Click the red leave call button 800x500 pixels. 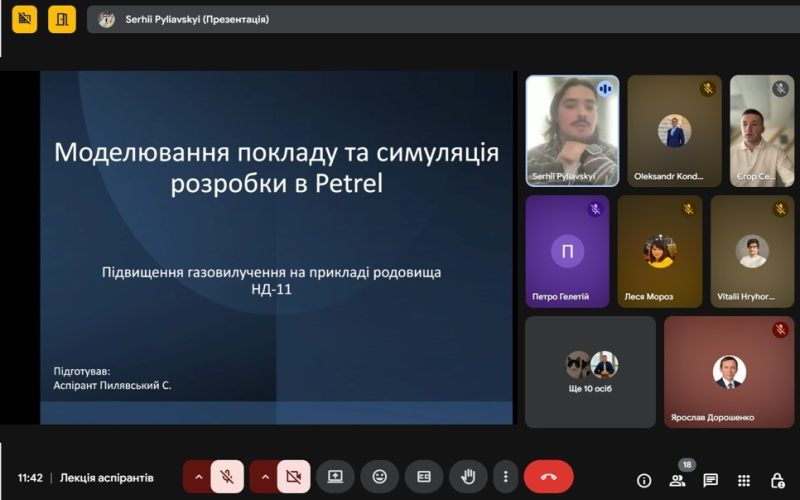(549, 477)
